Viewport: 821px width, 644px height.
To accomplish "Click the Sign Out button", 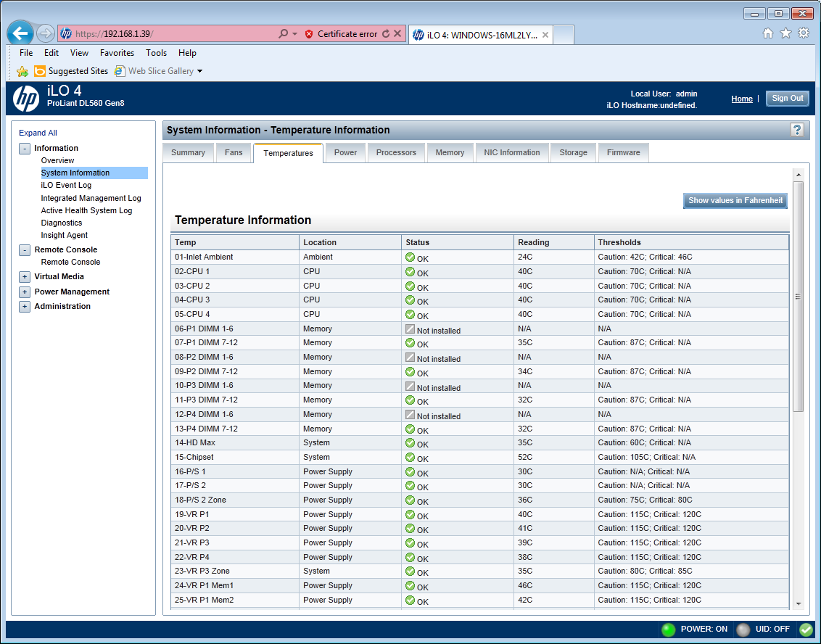I will click(787, 99).
